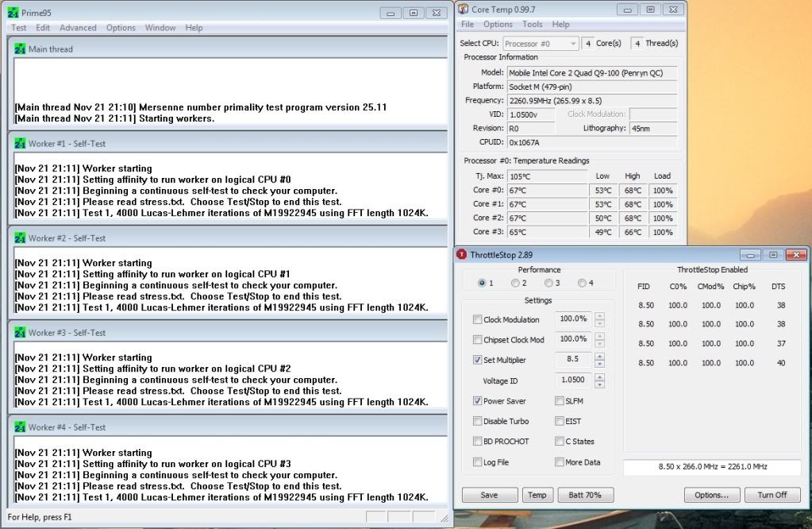
Task: Uncheck the Power Saver checkbox
Action: (x=478, y=401)
